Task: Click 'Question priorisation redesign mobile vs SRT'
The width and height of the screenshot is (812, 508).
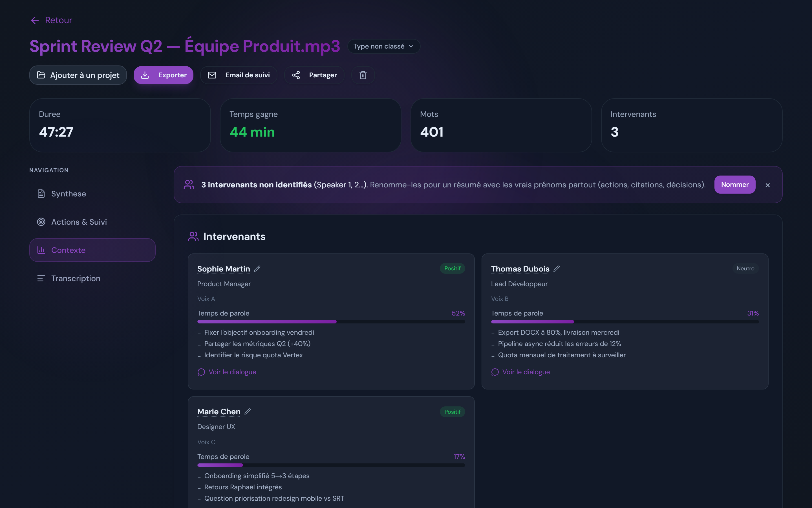Action: 274,499
